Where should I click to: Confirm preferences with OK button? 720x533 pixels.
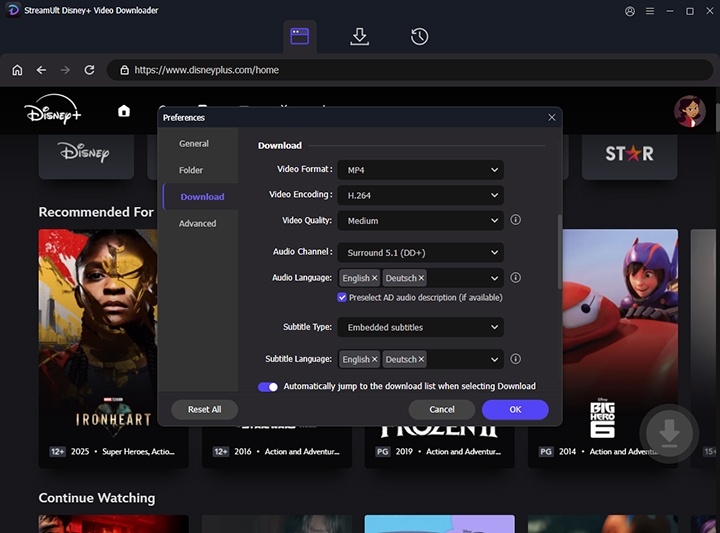515,410
